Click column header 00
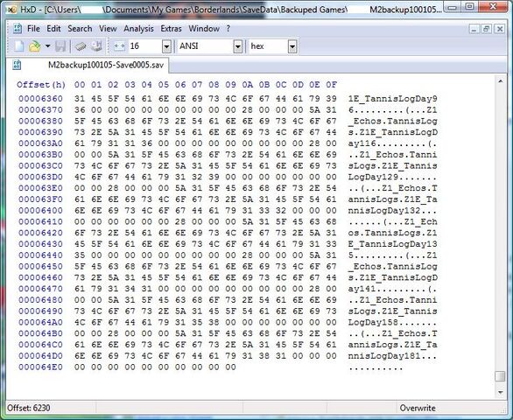This screenshot has height=420, width=513. tap(80, 85)
